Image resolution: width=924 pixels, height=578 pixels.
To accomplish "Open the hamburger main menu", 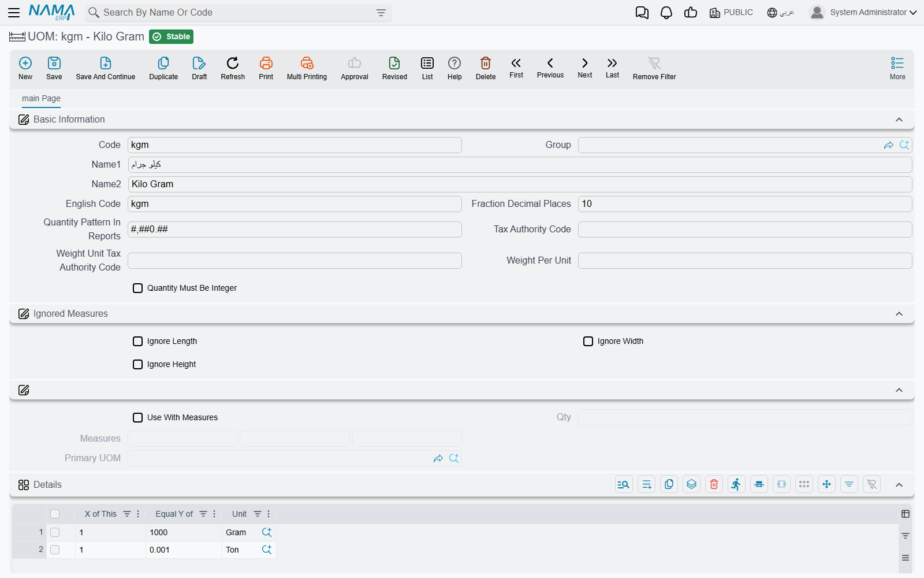I will coord(14,12).
